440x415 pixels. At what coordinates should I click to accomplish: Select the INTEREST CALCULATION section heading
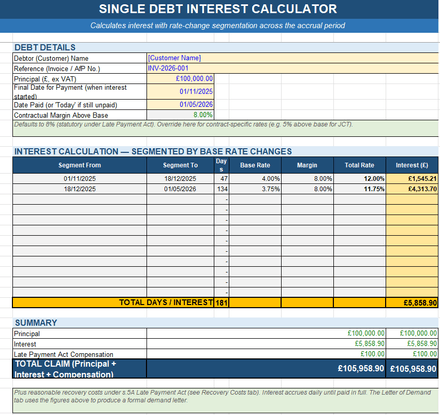tap(153, 151)
